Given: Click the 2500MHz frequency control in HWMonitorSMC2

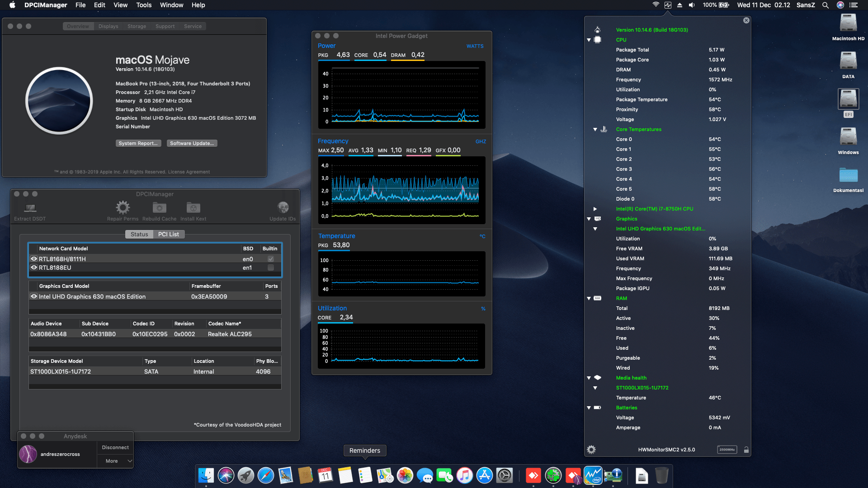Looking at the screenshot, I should coord(726,450).
